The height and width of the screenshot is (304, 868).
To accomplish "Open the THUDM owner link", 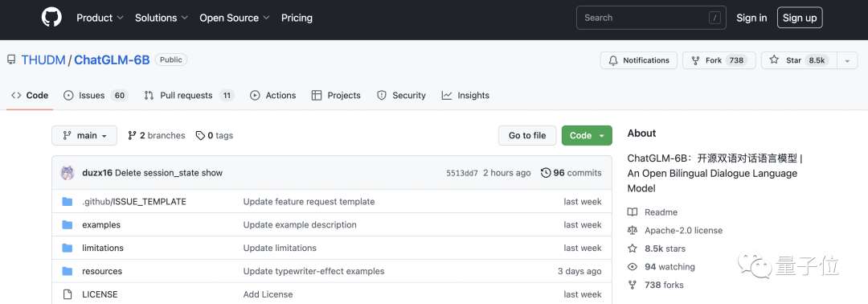I will 43,60.
